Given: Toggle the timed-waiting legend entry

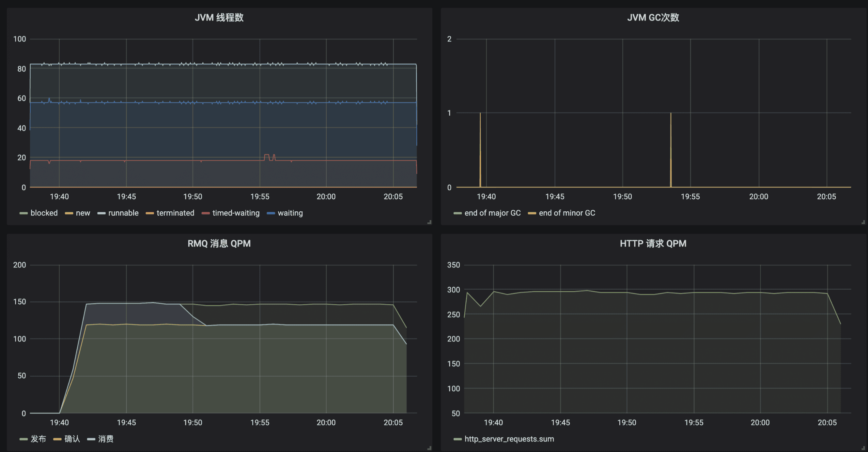Looking at the screenshot, I should coord(236,213).
